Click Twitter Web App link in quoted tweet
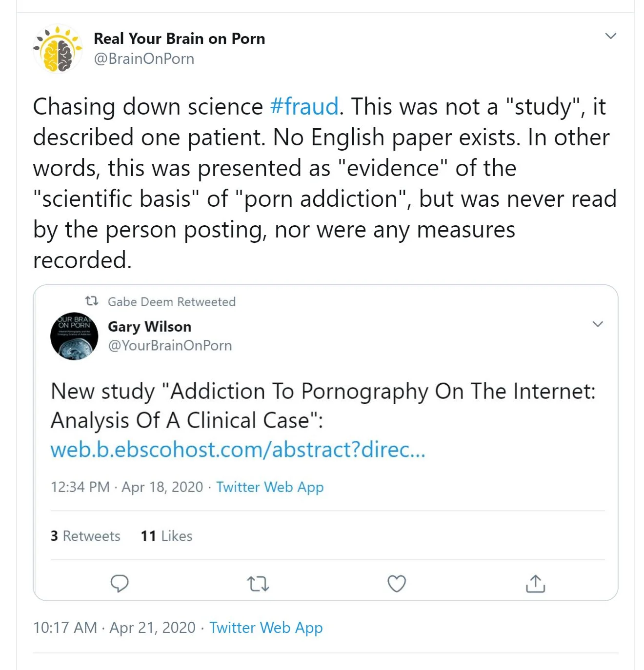This screenshot has height=670, width=644. coord(270,487)
